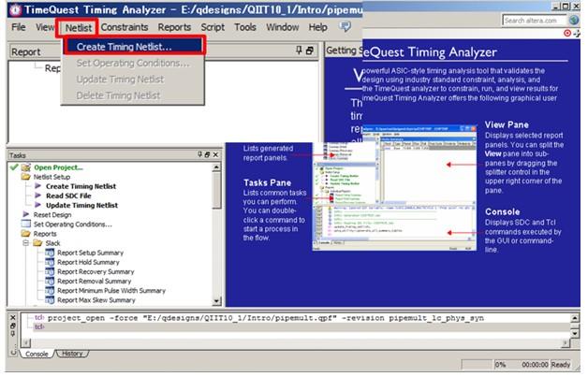
Task: Click the Create Timing Netlist play icon in Tasks
Action: tap(38, 186)
